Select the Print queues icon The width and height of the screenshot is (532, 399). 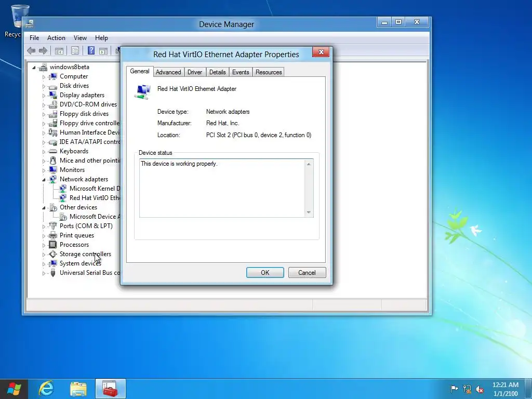(x=53, y=235)
